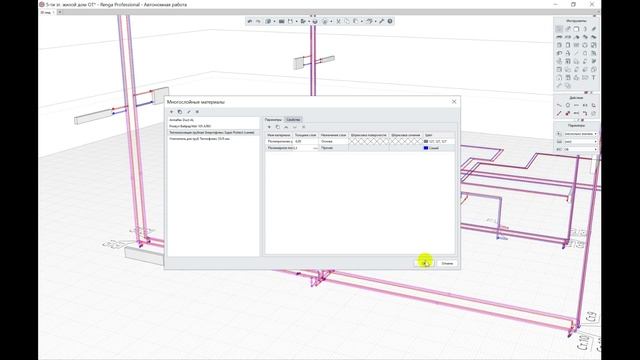Screen dimensions: 640x360
Task: Expand dropdown arrow next to the Paste icon
Action: tap(362, 22)
